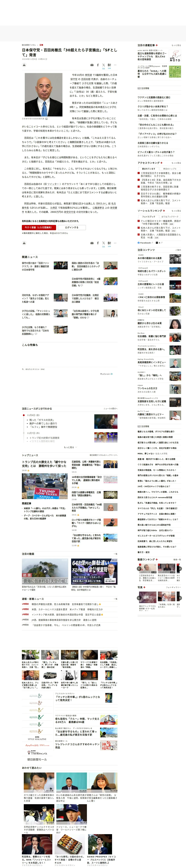Image resolution: width=186 pixels, height=868 pixels.
Task: Click the article portrait photo
Action: coord(44,95)
